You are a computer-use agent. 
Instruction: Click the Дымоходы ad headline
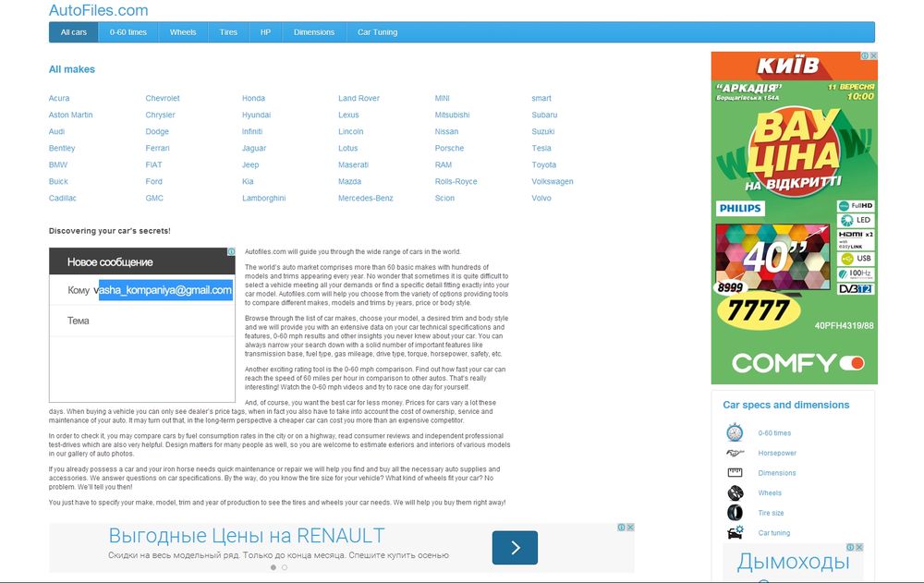click(793, 561)
